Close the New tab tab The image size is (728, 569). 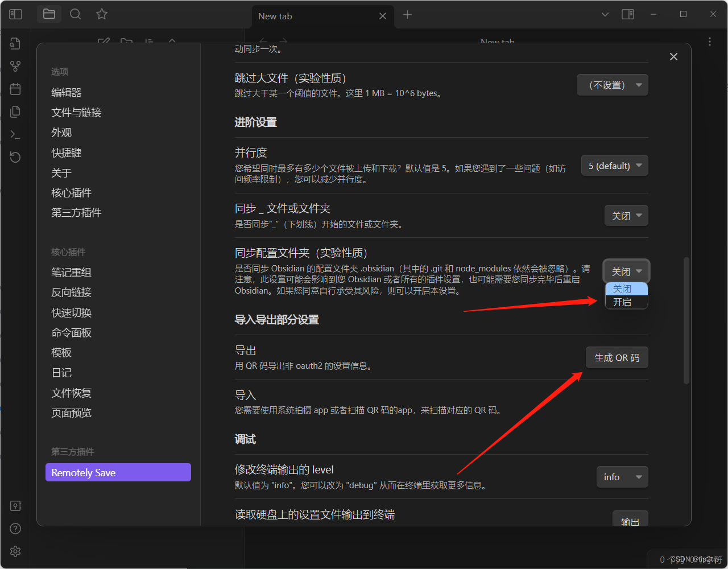[x=383, y=16]
